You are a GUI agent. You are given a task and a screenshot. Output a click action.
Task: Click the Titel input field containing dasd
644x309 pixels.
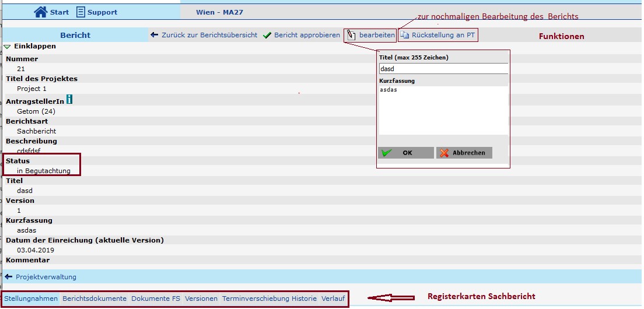tap(443, 69)
